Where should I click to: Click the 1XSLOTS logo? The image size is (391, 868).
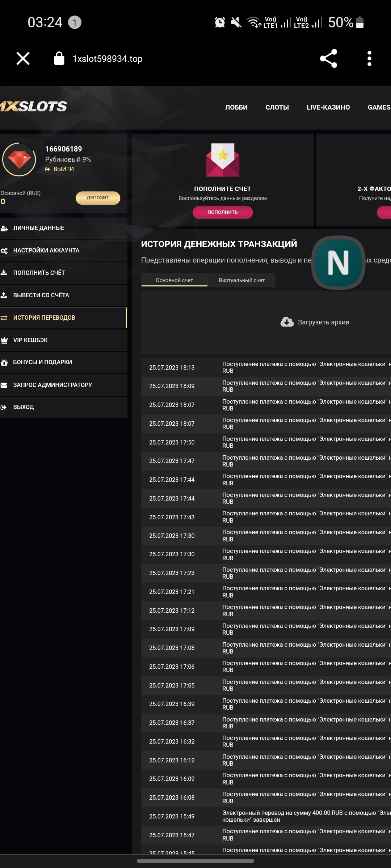(x=34, y=106)
